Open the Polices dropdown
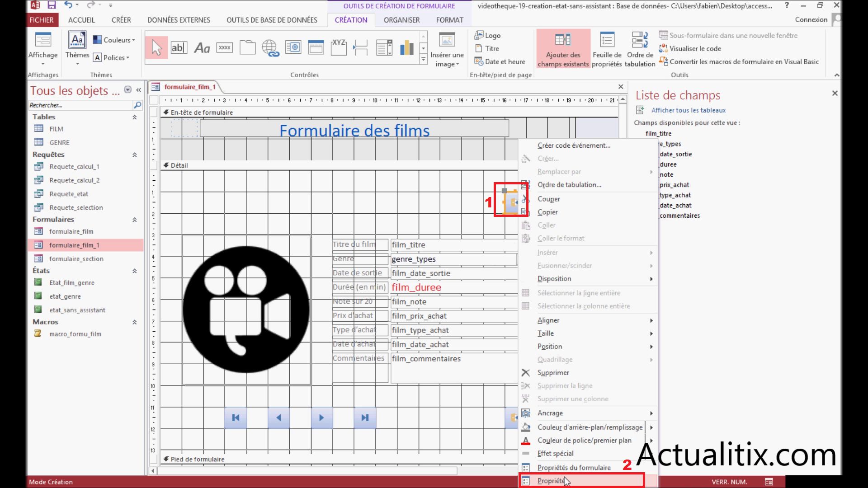 click(x=111, y=57)
